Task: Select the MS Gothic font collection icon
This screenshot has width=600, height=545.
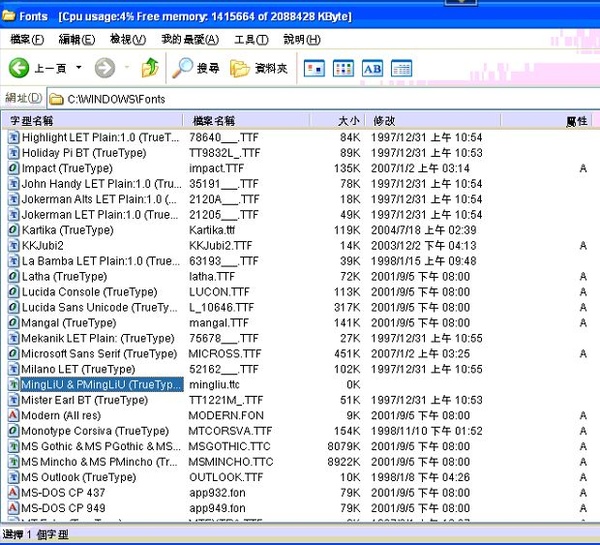Action: pos(13,446)
